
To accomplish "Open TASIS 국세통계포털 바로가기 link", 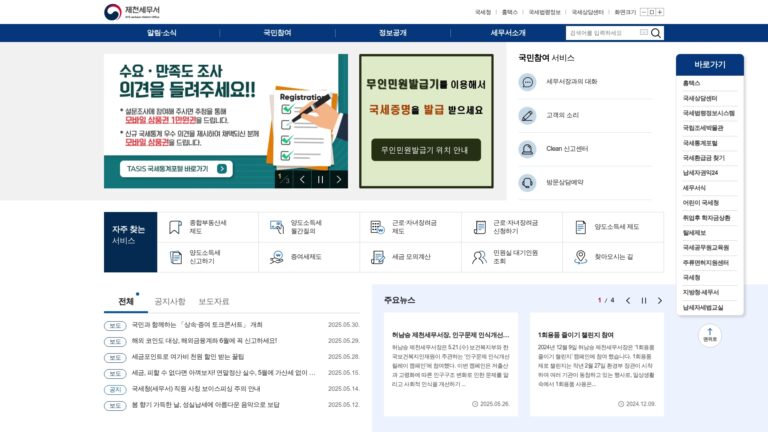I will pos(176,168).
